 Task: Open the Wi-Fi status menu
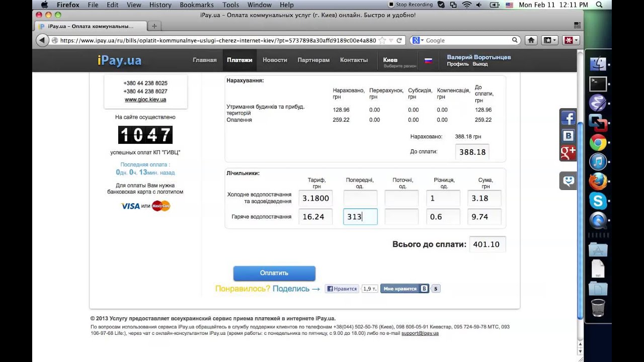466,5
